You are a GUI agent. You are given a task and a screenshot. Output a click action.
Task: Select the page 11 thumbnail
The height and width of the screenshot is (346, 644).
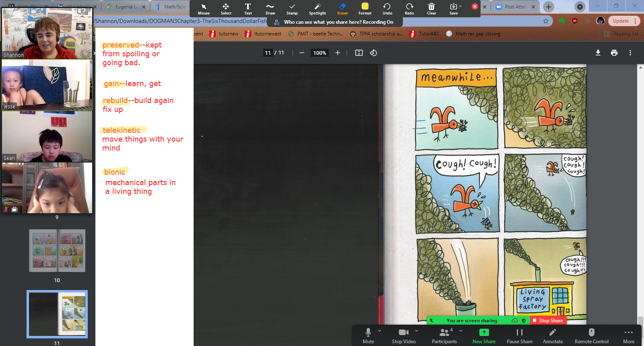pos(57,314)
